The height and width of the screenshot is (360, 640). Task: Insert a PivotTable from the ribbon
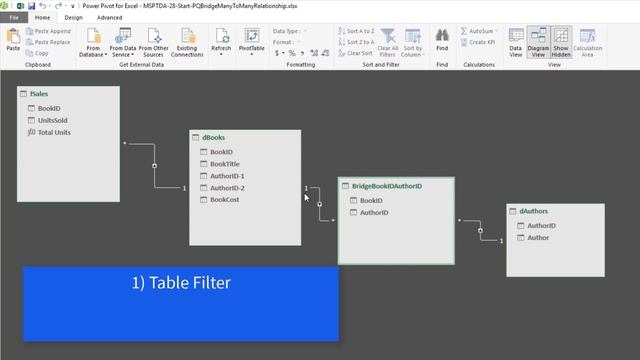[x=251, y=42]
